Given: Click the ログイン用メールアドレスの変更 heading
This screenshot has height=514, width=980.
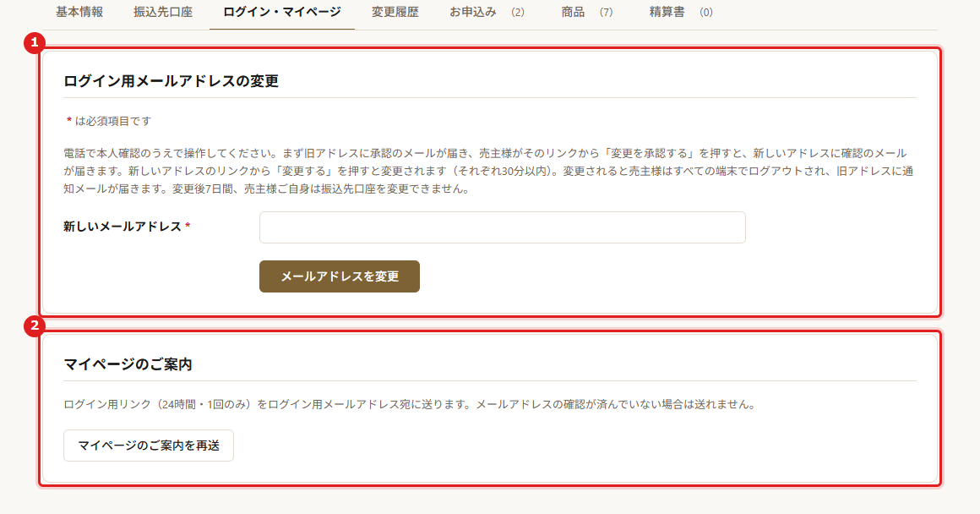Looking at the screenshot, I should [x=171, y=81].
